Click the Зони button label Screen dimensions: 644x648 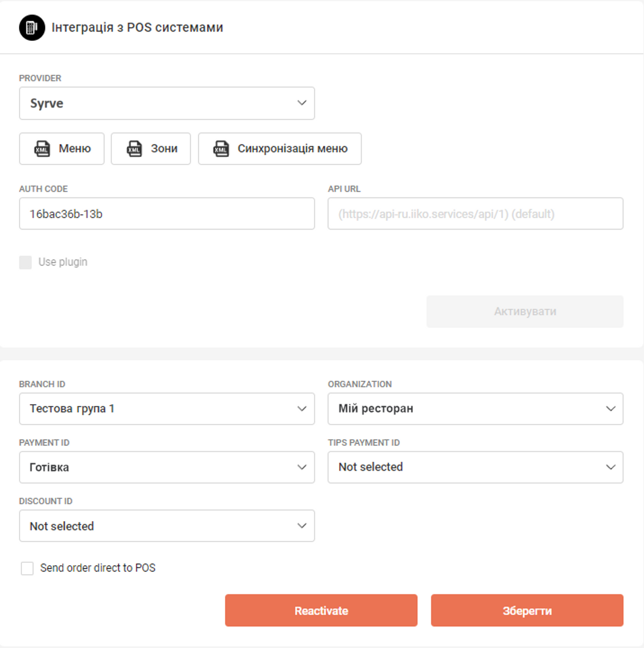tap(164, 149)
